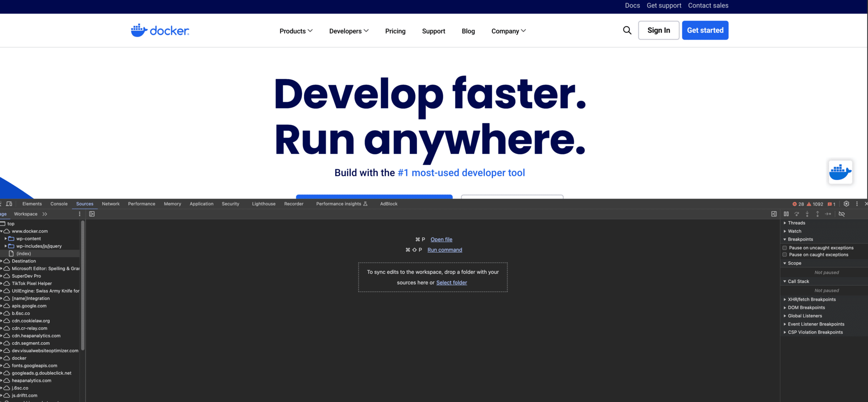Open the issues count 1 flag indicator
Viewport: 868px width, 402px height.
(832, 204)
